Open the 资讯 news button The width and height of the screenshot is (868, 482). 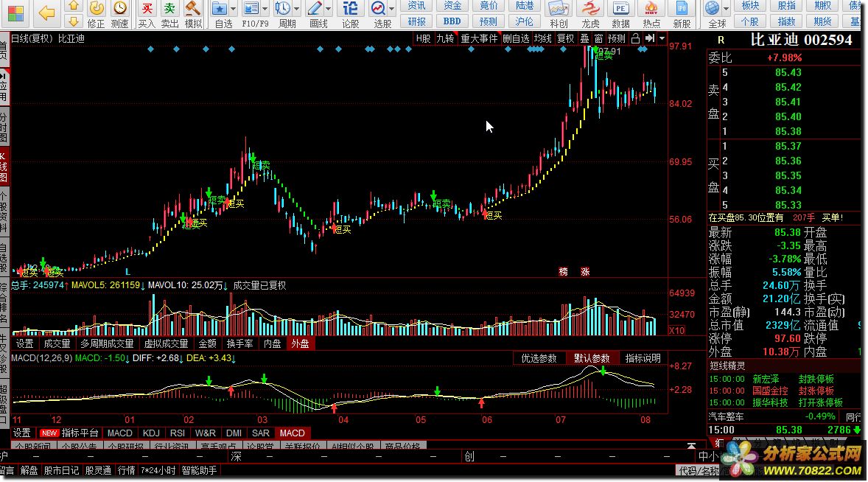click(x=416, y=6)
